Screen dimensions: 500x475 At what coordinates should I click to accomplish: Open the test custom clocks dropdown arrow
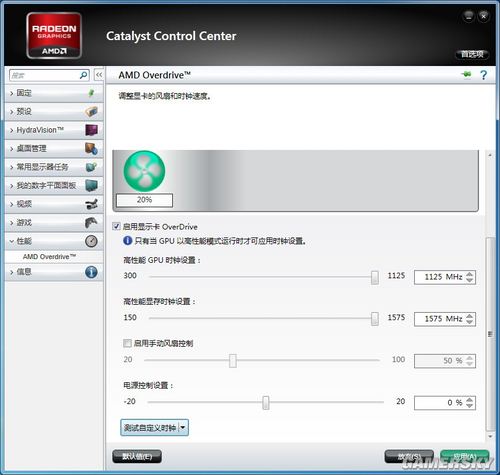click(183, 428)
